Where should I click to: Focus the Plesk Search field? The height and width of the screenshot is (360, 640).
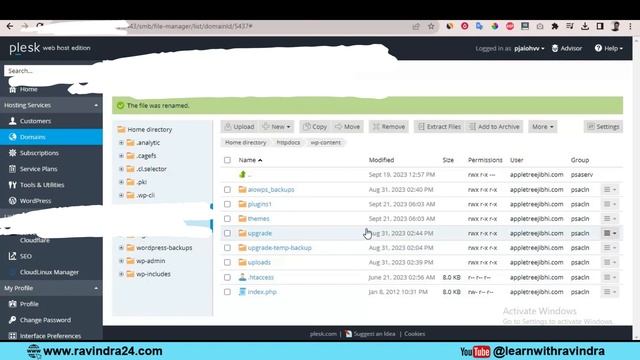(x=49, y=71)
